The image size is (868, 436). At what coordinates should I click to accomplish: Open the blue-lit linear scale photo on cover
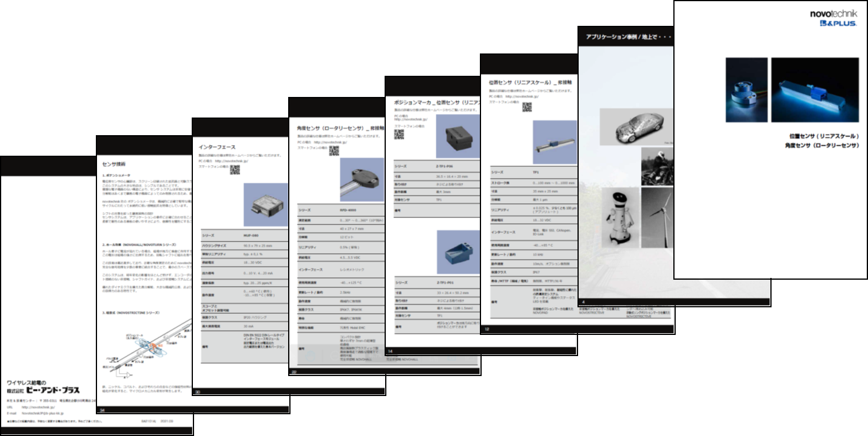[x=815, y=89]
